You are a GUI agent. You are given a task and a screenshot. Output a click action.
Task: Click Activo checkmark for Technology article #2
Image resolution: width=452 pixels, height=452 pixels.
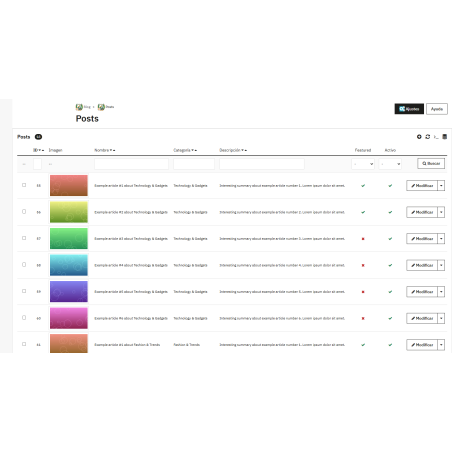390,212
